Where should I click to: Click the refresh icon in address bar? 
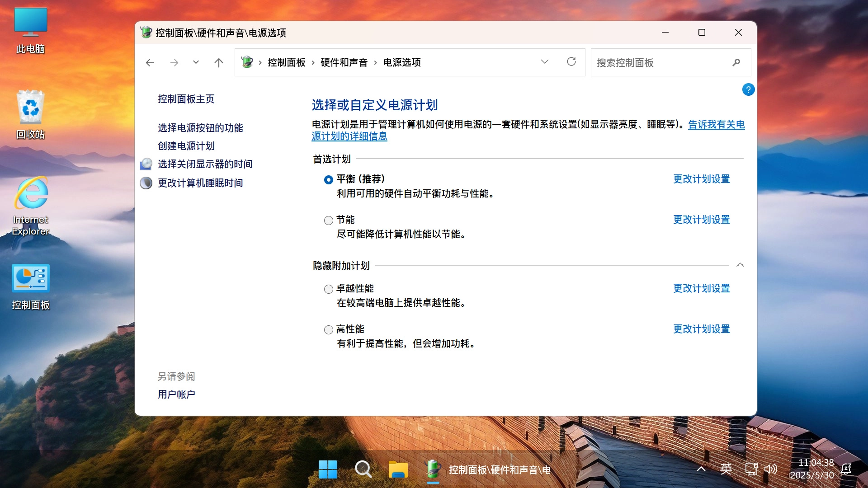572,62
